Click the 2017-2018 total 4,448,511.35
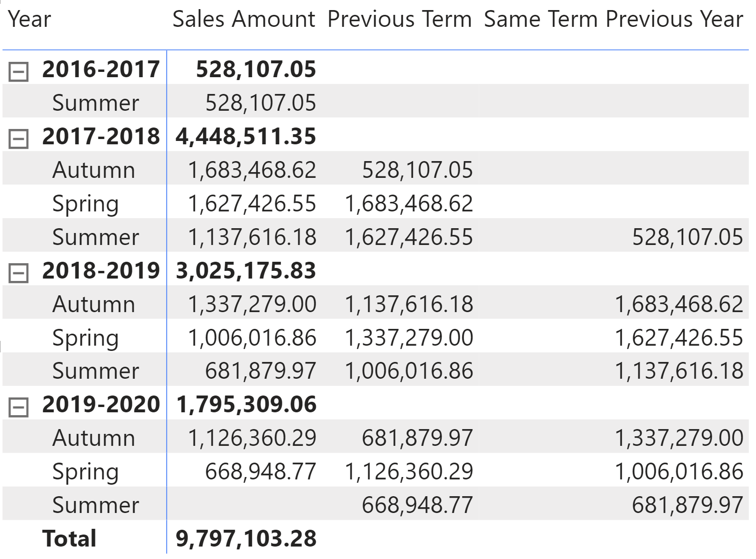The image size is (756, 559). coord(246,137)
